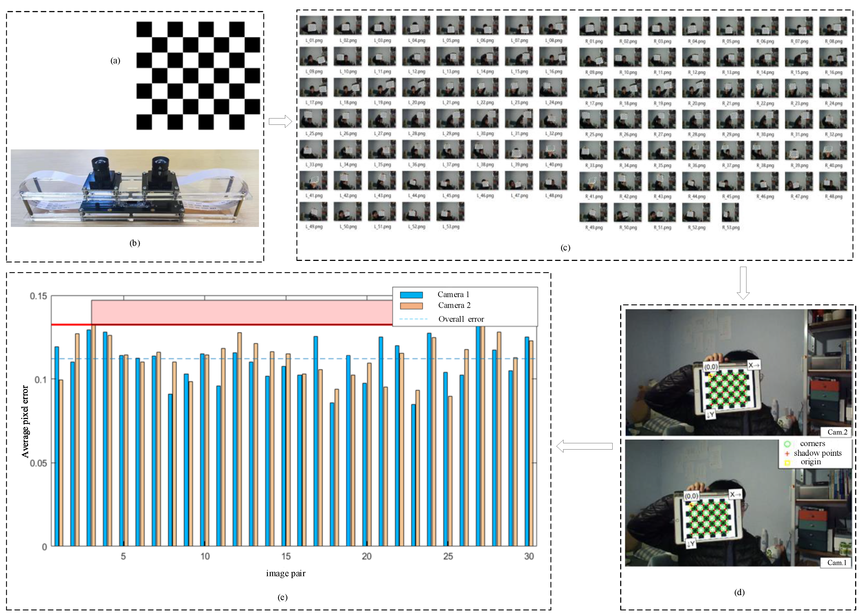Click the Cam.1 label box
Viewport: 864px width, 616px height.
[x=836, y=562]
